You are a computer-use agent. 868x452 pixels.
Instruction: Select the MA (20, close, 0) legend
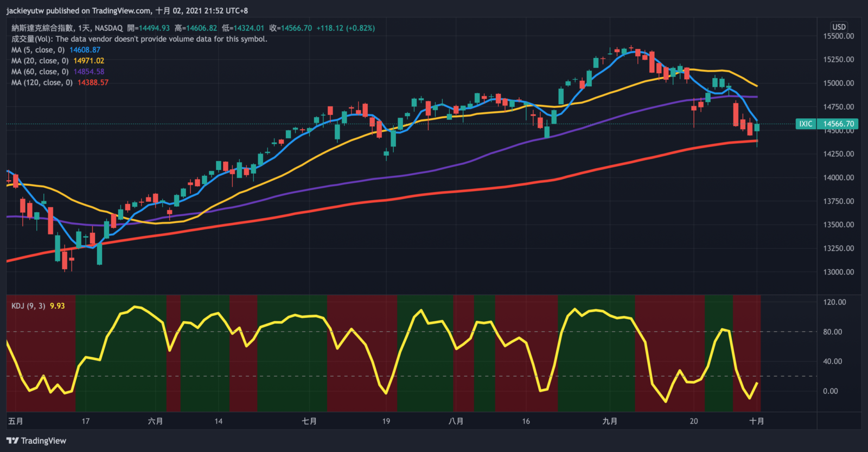(40, 61)
